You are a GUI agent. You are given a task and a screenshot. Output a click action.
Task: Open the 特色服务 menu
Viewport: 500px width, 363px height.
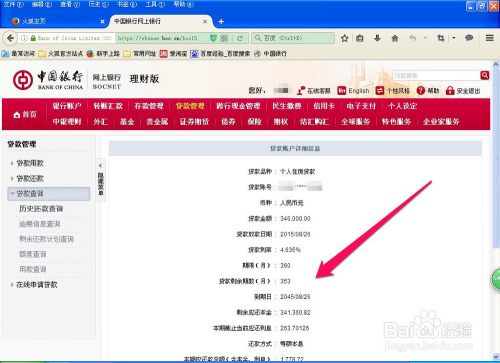pyautogui.click(x=396, y=122)
